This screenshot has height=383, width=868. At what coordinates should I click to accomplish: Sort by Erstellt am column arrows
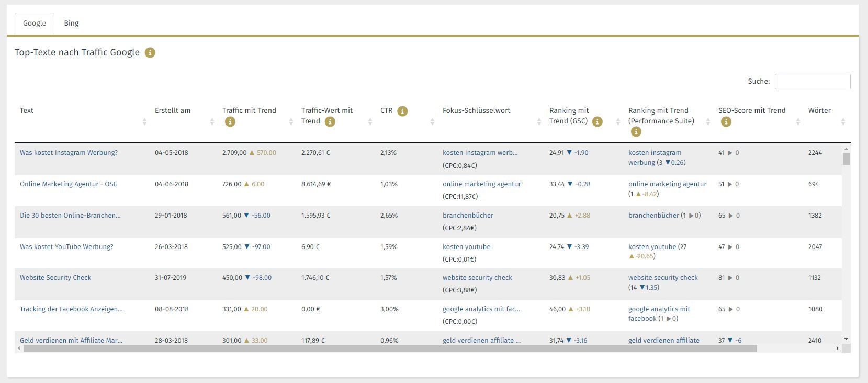pyautogui.click(x=212, y=122)
